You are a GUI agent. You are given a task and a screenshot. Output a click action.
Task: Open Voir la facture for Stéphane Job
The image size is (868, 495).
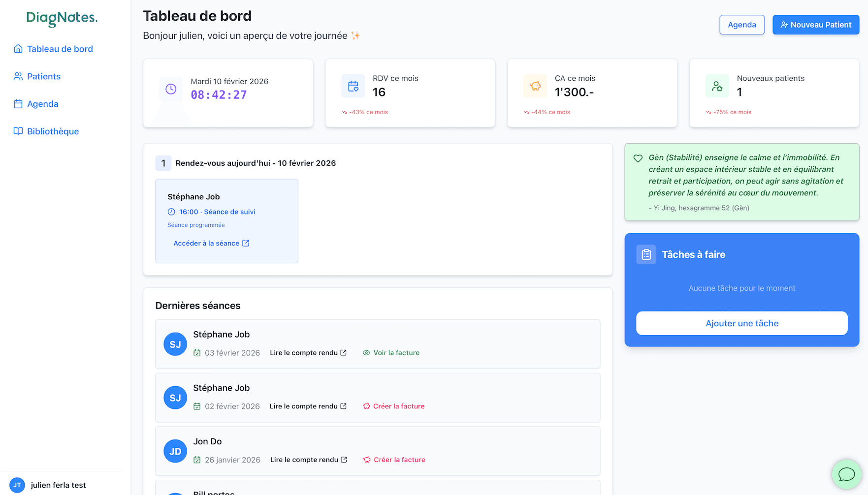point(396,353)
